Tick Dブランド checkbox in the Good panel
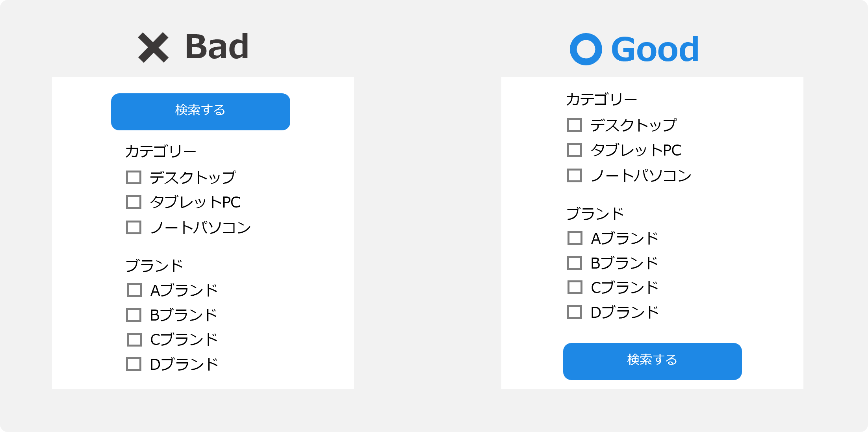The height and width of the screenshot is (432, 868). 575,312
